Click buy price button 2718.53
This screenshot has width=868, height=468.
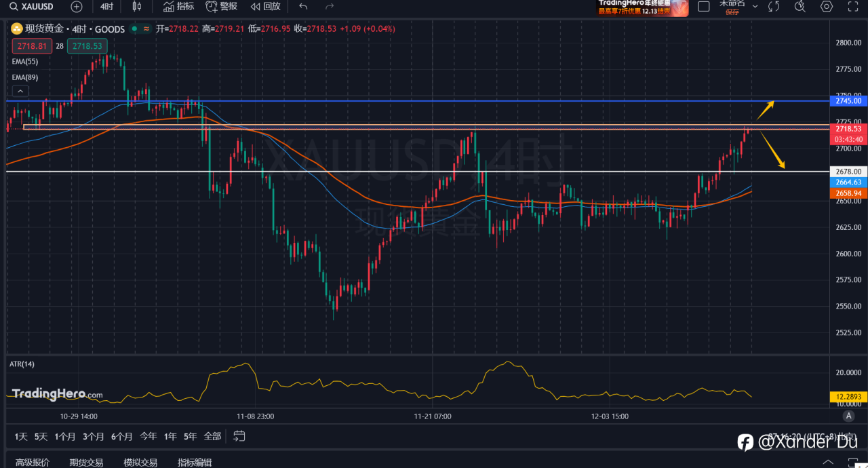click(x=87, y=46)
